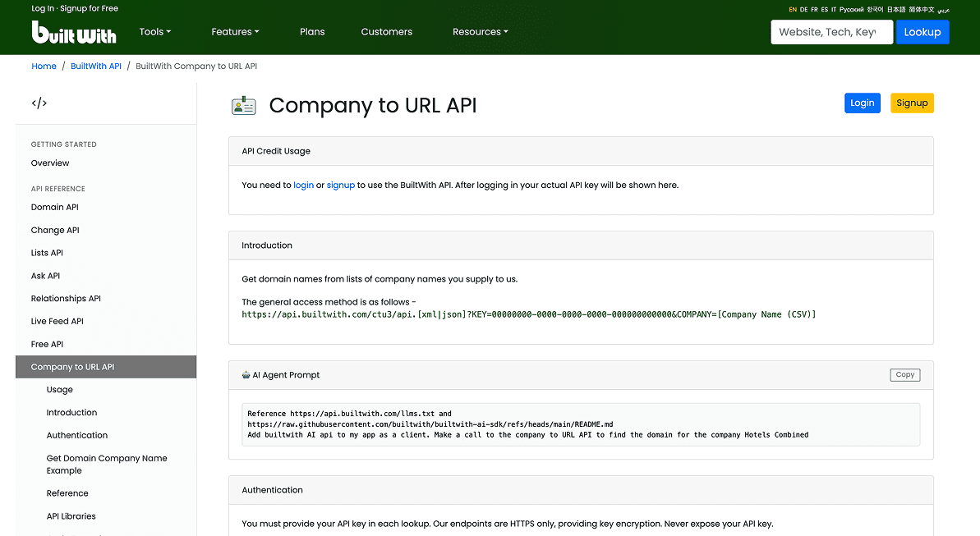Open Relationships API in sidebar
This screenshot has height=536, width=980.
pyautogui.click(x=66, y=299)
